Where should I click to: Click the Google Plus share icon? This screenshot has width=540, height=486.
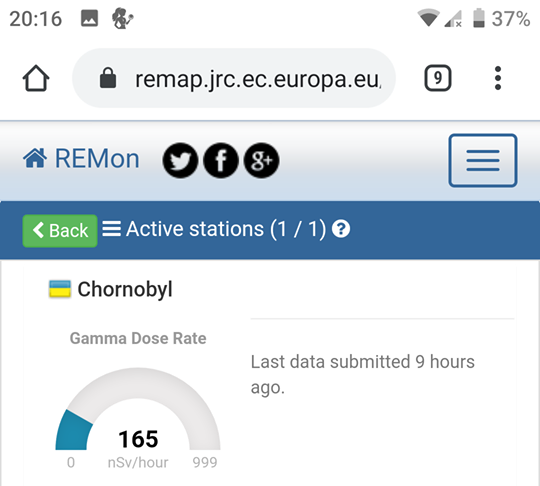click(261, 160)
